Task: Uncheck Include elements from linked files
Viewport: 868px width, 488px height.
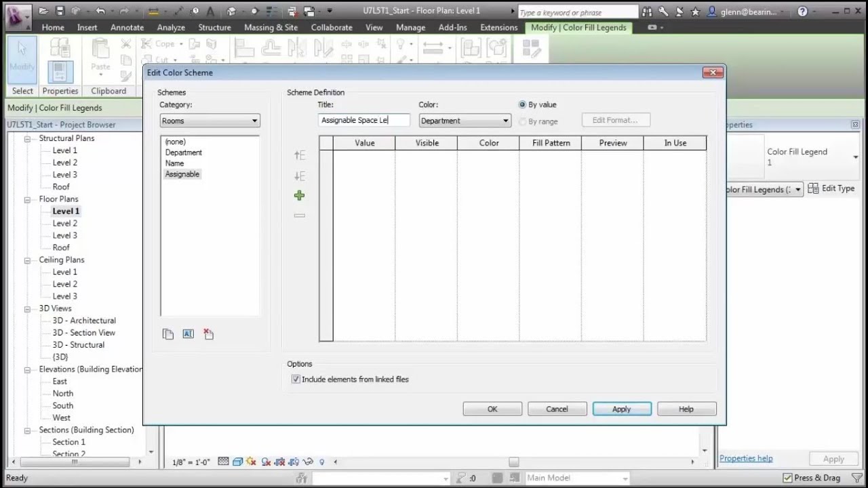Action: pyautogui.click(x=296, y=379)
